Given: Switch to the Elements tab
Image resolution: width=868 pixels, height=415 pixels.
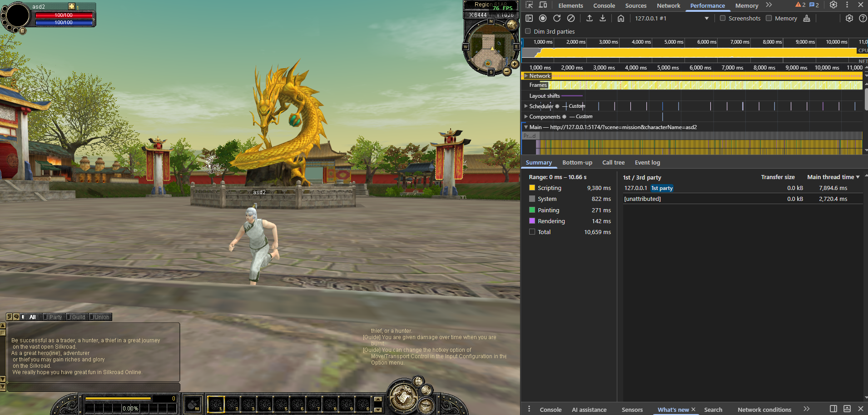Looking at the screenshot, I should [x=570, y=5].
